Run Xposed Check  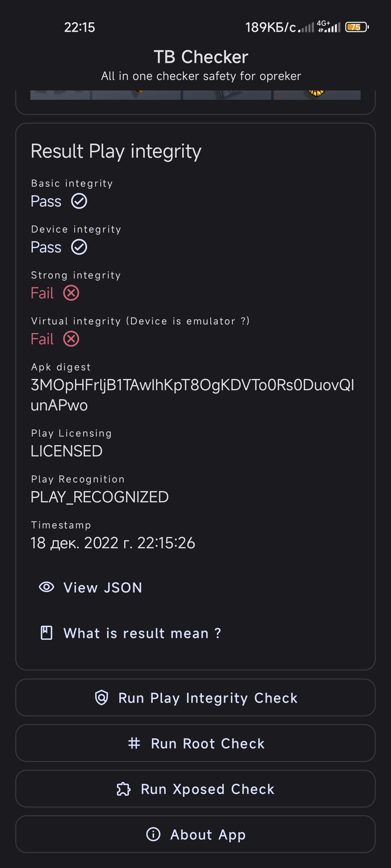[x=195, y=789]
